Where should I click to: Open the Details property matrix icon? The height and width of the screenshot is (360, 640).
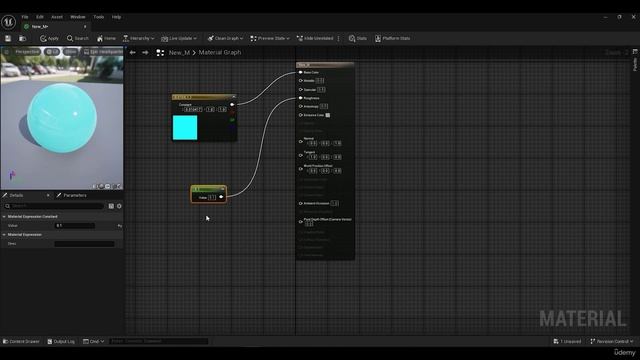pyautogui.click(x=111, y=206)
